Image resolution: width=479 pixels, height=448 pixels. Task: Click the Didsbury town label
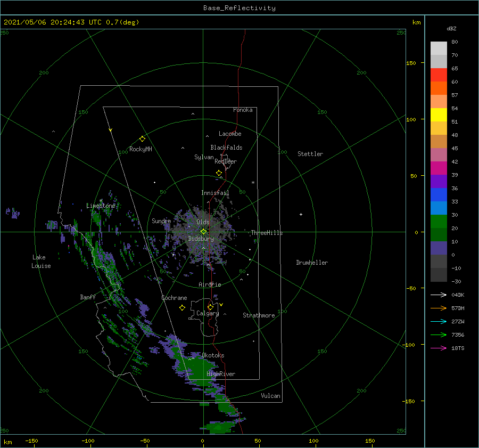[x=201, y=239]
